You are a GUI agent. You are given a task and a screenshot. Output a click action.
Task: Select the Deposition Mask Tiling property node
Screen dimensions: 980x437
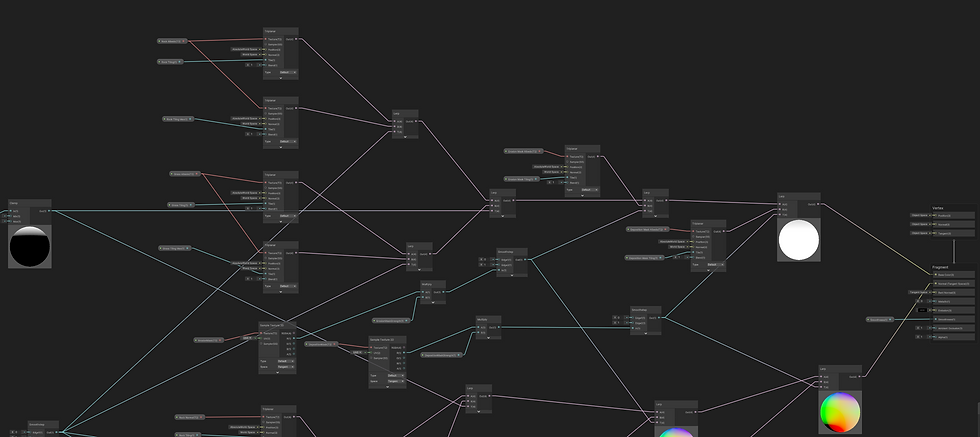point(644,258)
